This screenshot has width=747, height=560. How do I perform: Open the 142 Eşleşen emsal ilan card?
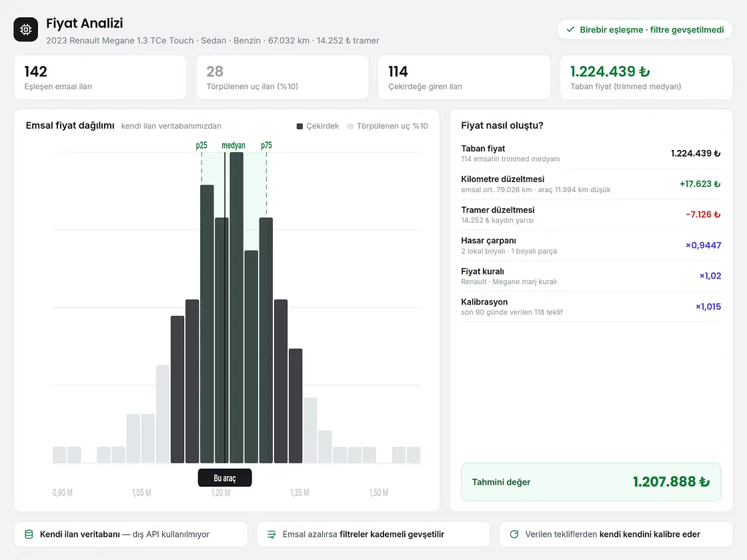(x=101, y=77)
